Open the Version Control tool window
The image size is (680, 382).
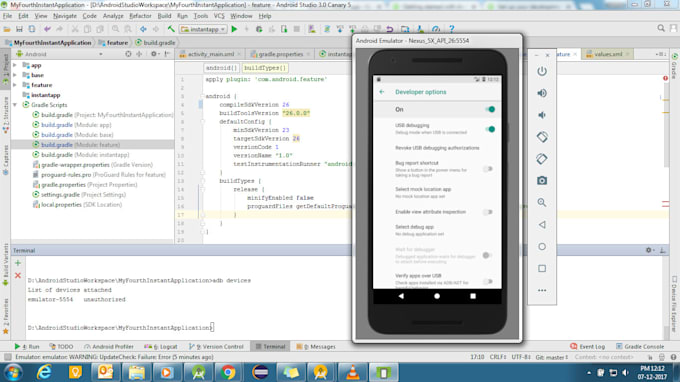216,346
